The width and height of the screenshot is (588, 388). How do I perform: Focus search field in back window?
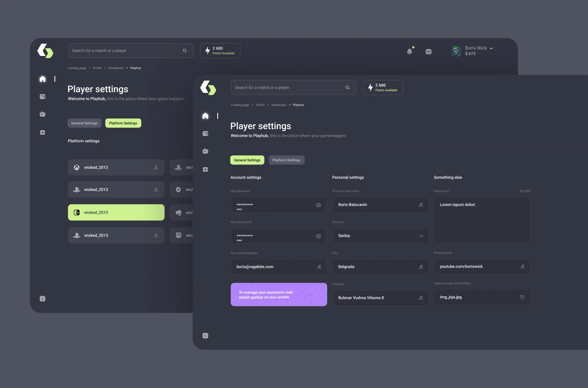[131, 51]
